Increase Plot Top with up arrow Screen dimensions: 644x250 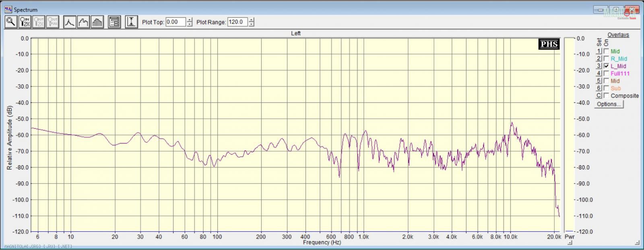point(190,20)
